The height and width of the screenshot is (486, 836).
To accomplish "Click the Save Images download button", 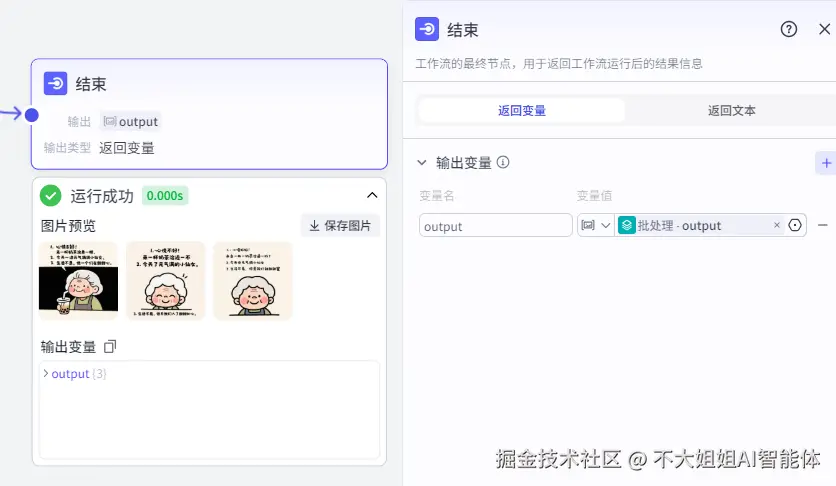I will pyautogui.click(x=340, y=225).
